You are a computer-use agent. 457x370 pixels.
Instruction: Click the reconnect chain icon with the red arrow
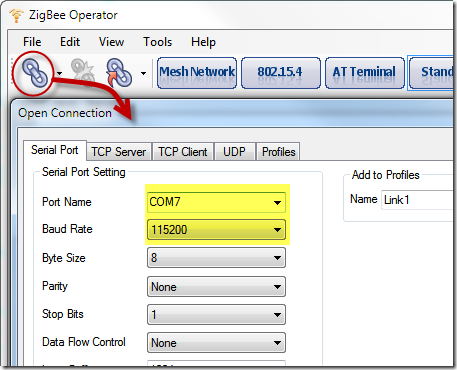point(119,72)
